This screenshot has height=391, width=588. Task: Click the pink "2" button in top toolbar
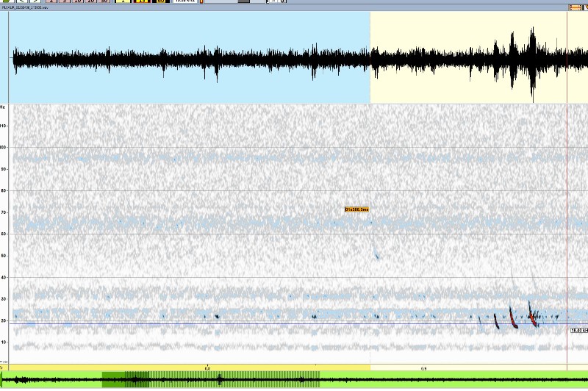pos(52,1)
